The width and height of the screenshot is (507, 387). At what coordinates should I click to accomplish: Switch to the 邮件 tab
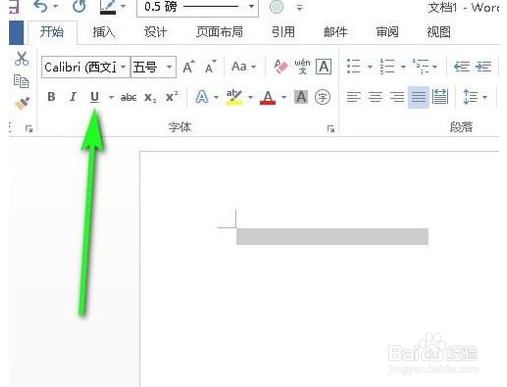click(x=335, y=32)
